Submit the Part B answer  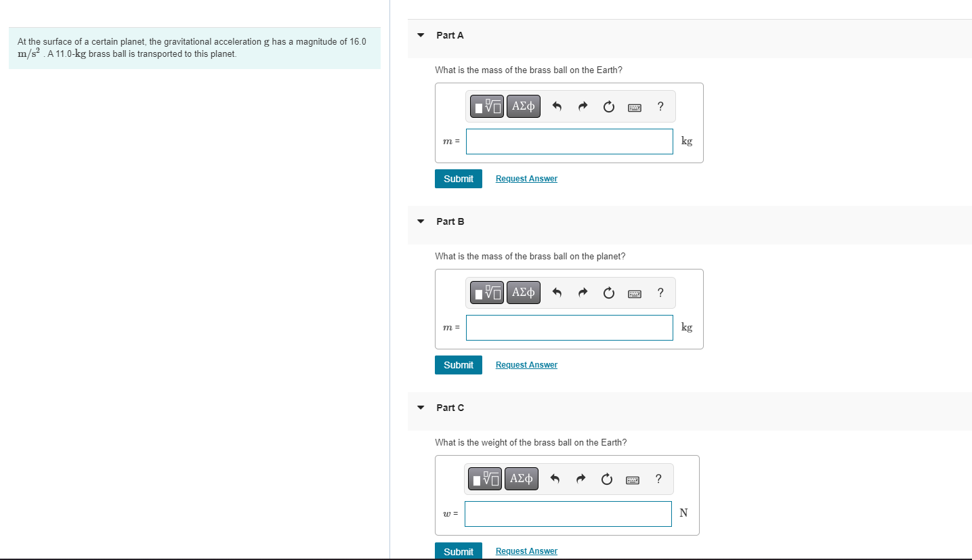[x=459, y=365]
